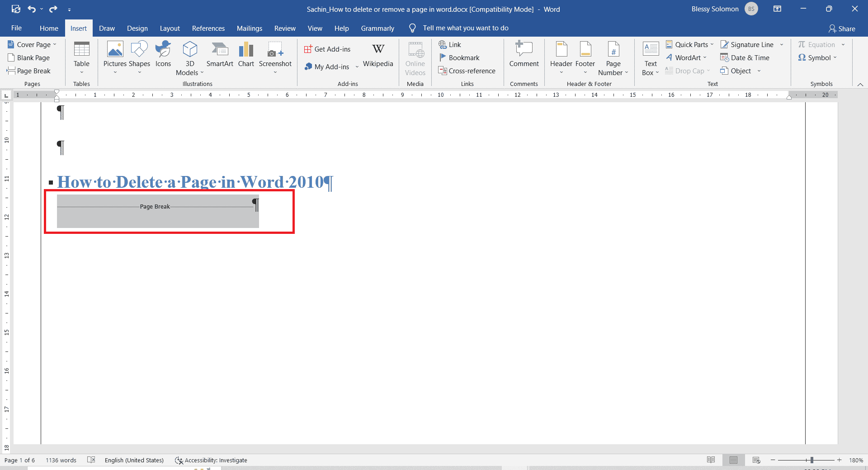Open the Mailings tab
The width and height of the screenshot is (868, 470).
(x=249, y=28)
